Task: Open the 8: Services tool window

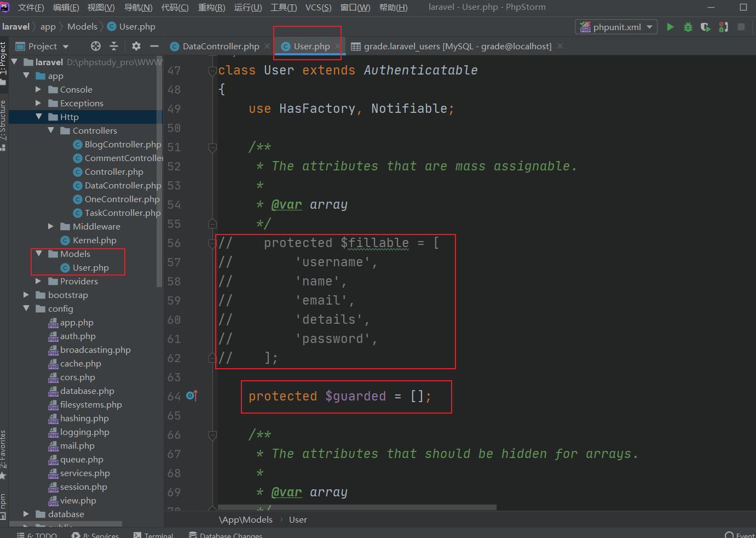Action: pos(95,535)
